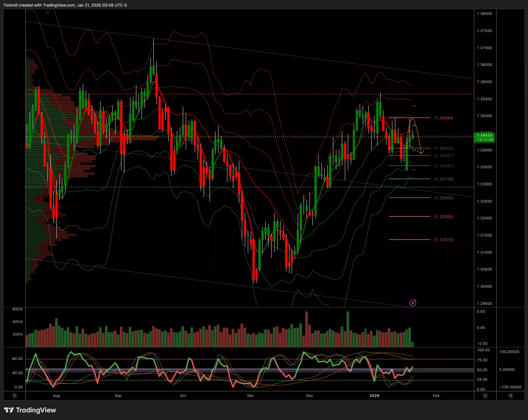Click the Z button on the time axis

coord(14,396)
